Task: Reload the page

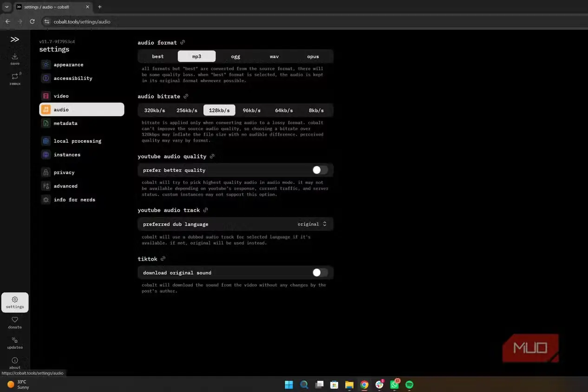Action: click(32, 21)
